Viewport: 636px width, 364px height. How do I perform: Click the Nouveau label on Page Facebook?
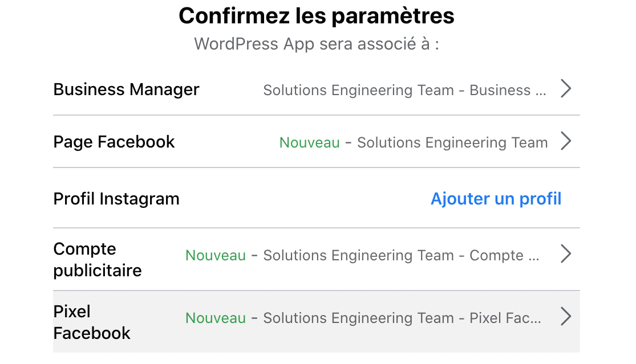[x=309, y=142]
